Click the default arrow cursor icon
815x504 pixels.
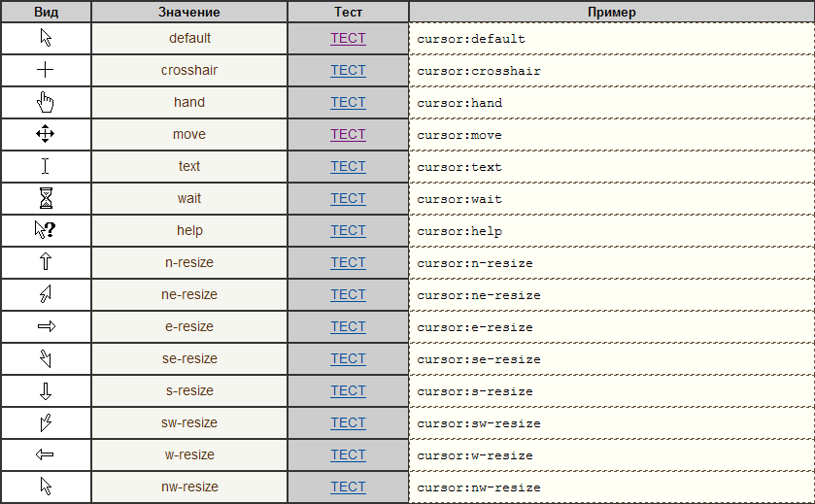tap(46, 38)
